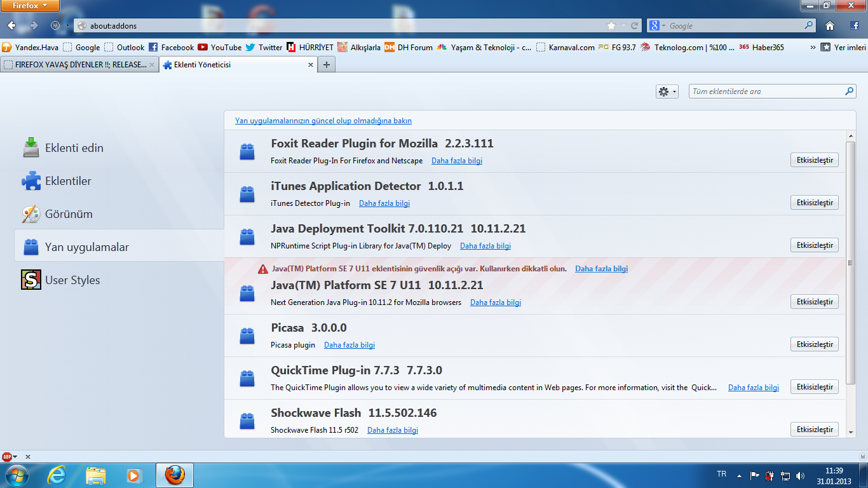This screenshot has width=868, height=488.
Task: Disable QuickTime Plug-in
Action: (815, 387)
